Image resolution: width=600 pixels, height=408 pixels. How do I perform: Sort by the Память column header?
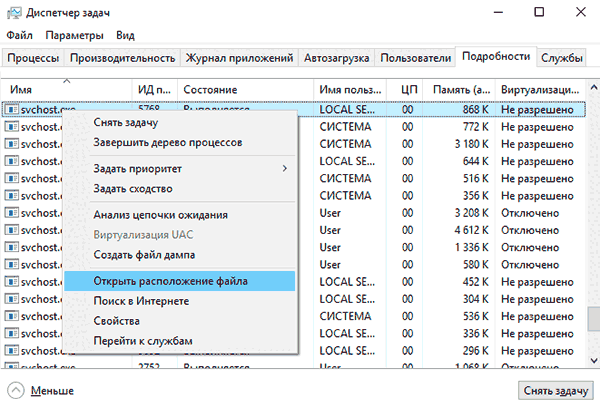tap(459, 90)
